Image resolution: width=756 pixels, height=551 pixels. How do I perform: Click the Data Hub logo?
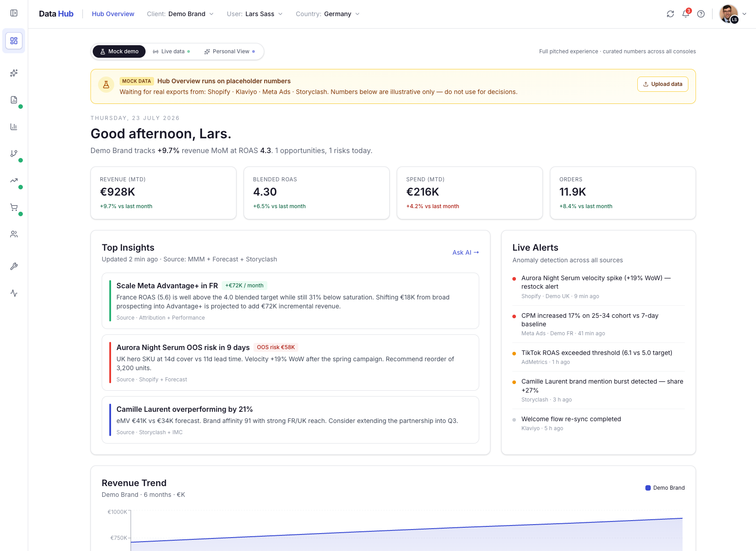(x=56, y=14)
